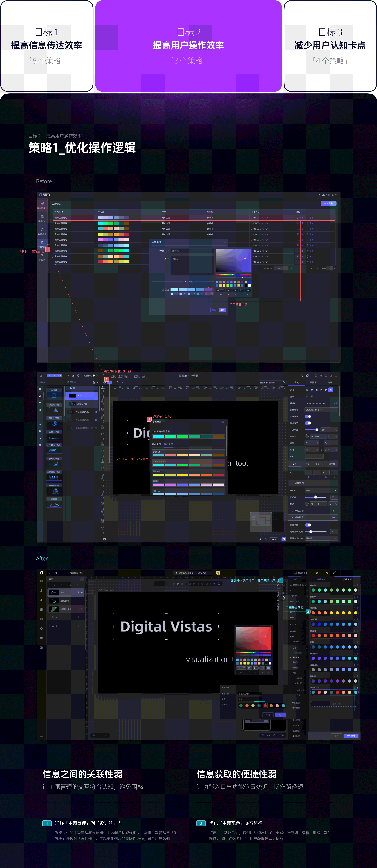Click redo arrow in Before designer toolbar
This screenshot has width=377, height=868.
tap(123, 382)
